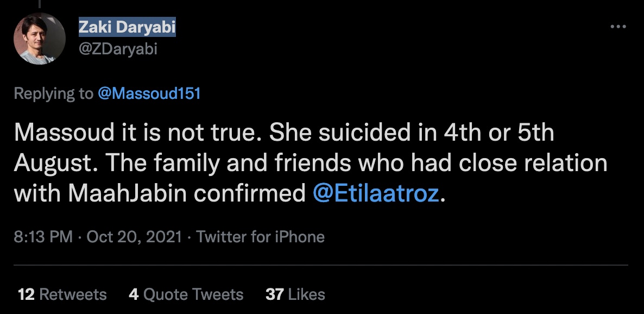The image size is (644, 314).
Task: Click the thread connector line above avatar
Action: tap(39, 4)
